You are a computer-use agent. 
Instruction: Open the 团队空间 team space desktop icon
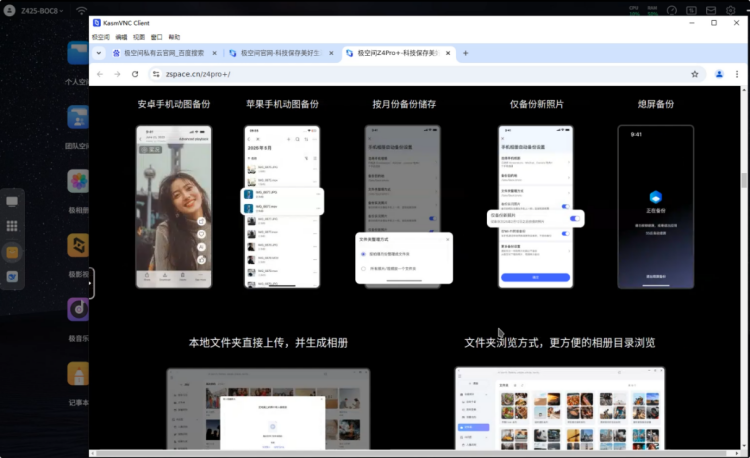point(78,118)
